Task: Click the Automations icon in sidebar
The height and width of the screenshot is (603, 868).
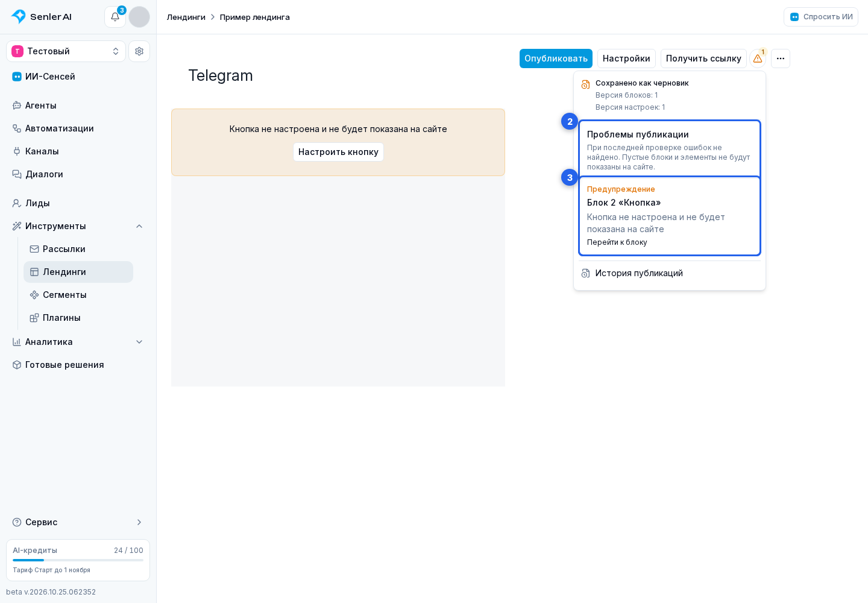Action: (x=17, y=128)
